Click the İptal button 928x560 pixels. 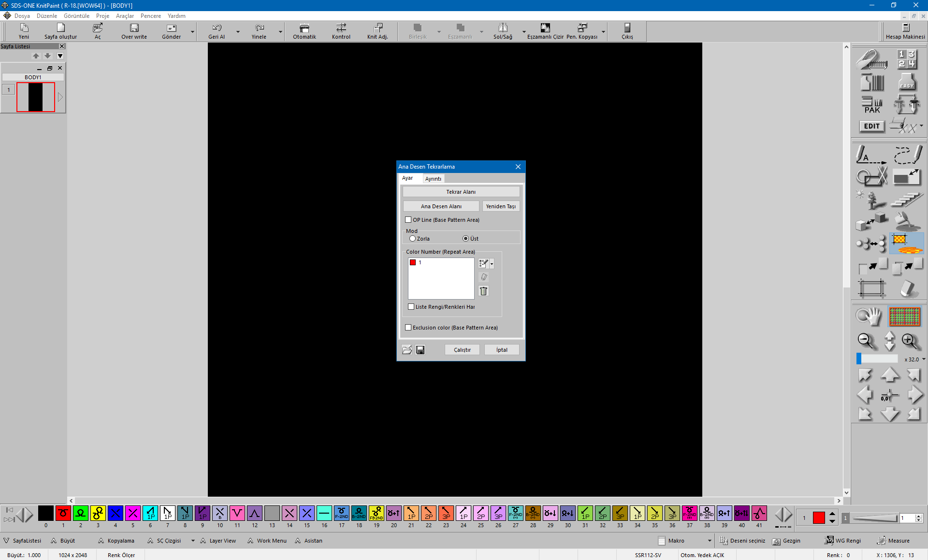click(x=502, y=350)
